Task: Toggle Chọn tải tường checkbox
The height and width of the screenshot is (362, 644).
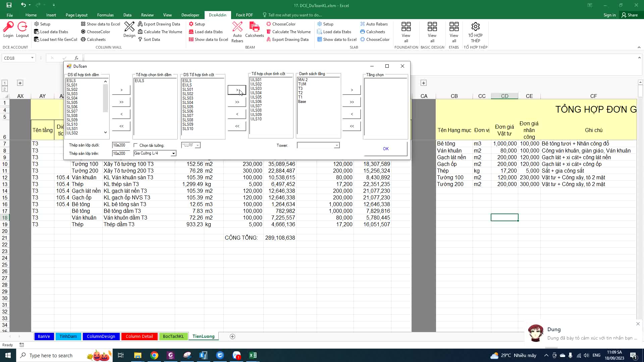Action: 136,145
